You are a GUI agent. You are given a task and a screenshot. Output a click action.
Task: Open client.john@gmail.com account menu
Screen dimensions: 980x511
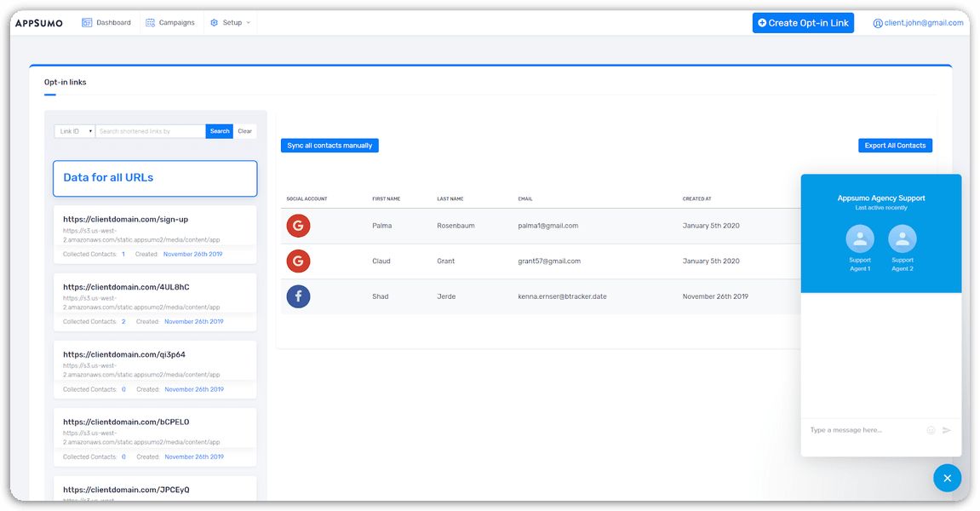pos(918,23)
